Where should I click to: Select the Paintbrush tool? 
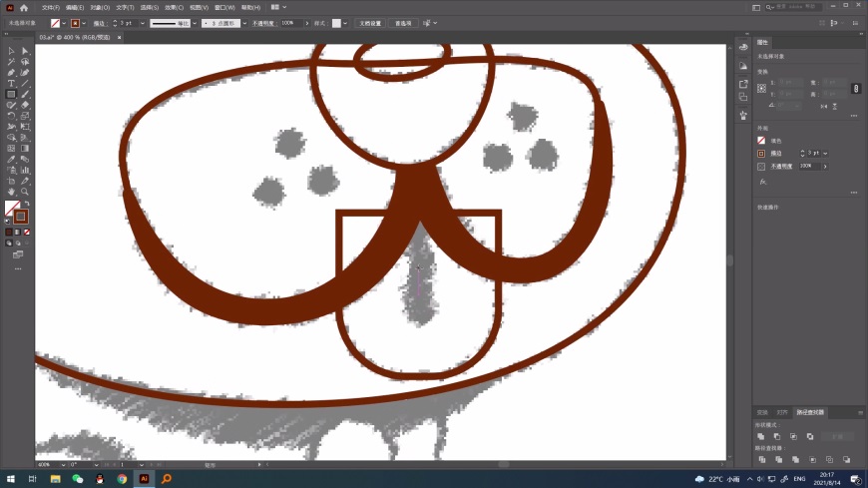25,94
